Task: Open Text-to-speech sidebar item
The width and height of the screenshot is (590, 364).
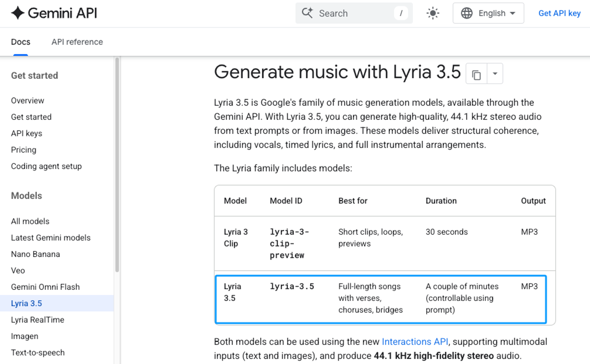Action: [x=38, y=353]
